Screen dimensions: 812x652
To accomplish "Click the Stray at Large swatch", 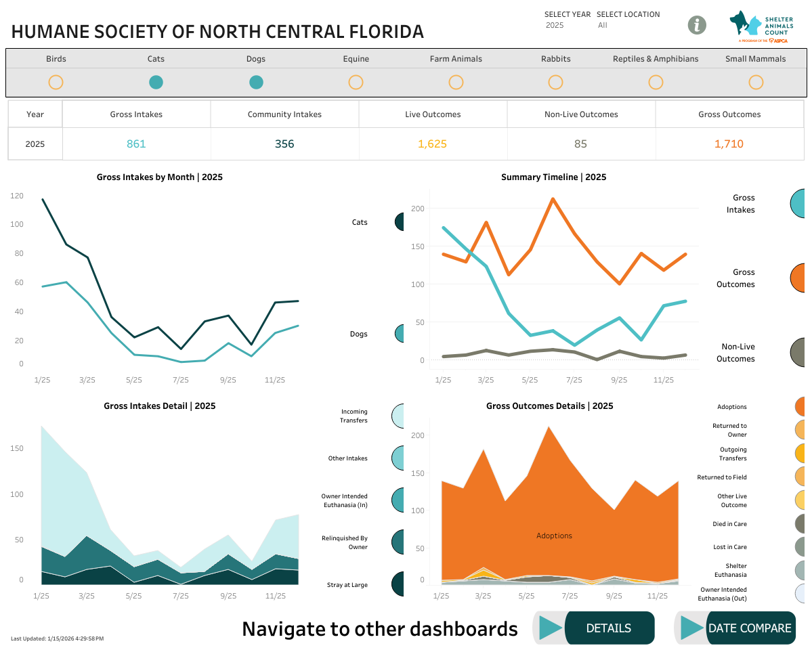I will pos(398,584).
